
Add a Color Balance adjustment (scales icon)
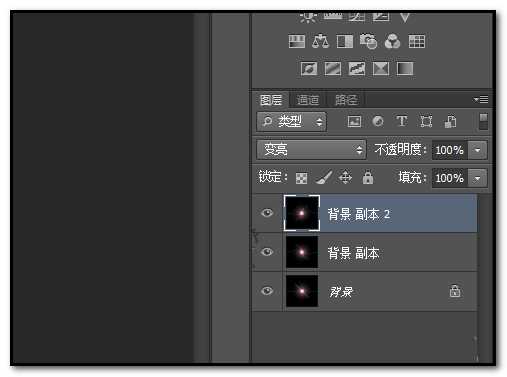(320, 42)
